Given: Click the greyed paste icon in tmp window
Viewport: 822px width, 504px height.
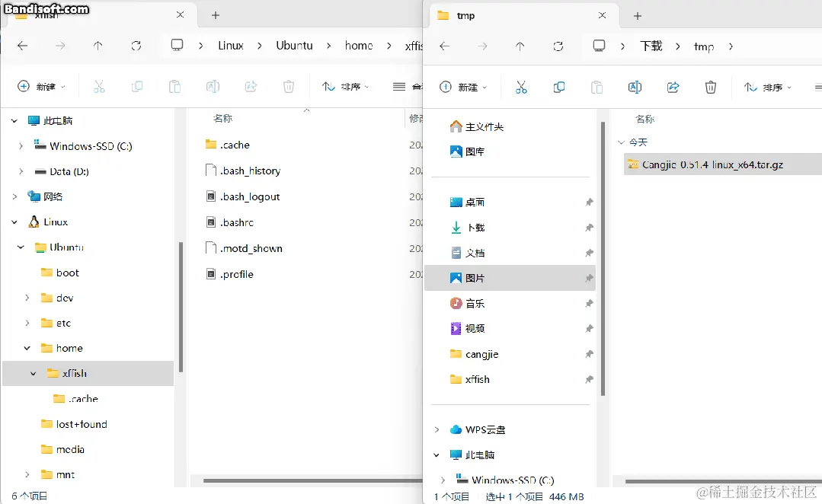Looking at the screenshot, I should pyautogui.click(x=597, y=87).
